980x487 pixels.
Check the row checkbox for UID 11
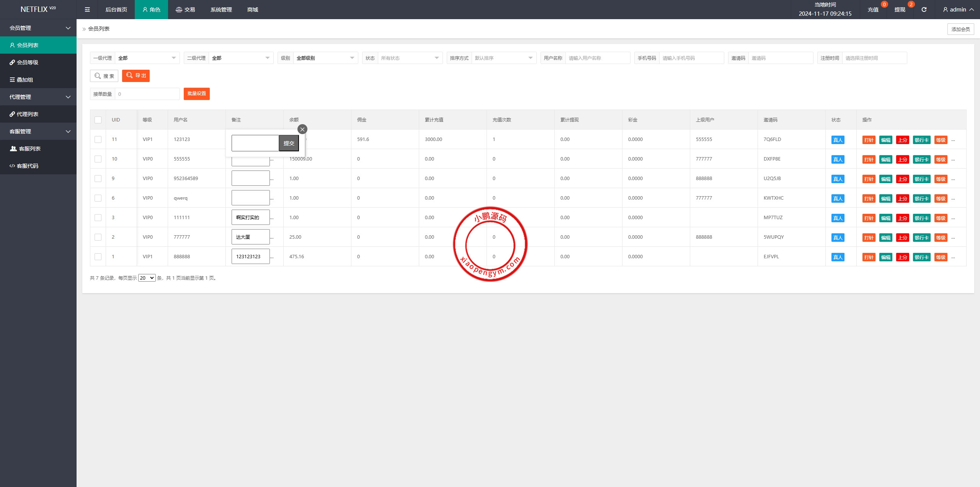click(98, 139)
